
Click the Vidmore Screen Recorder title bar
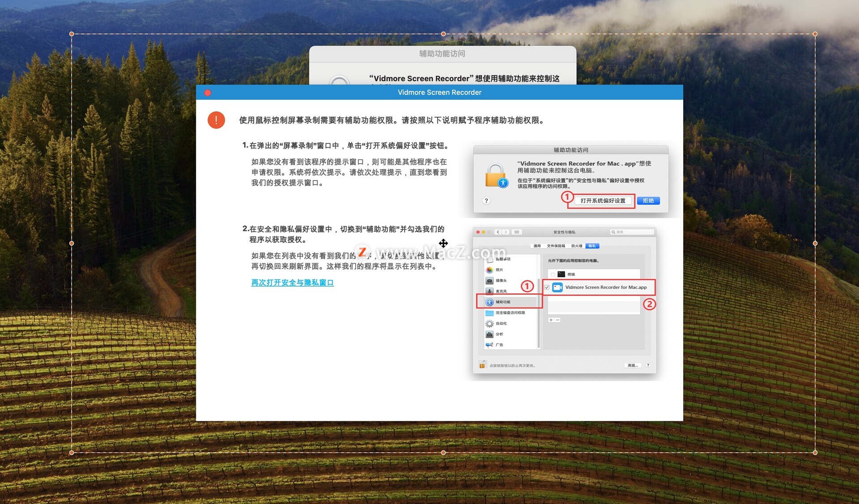click(x=439, y=92)
